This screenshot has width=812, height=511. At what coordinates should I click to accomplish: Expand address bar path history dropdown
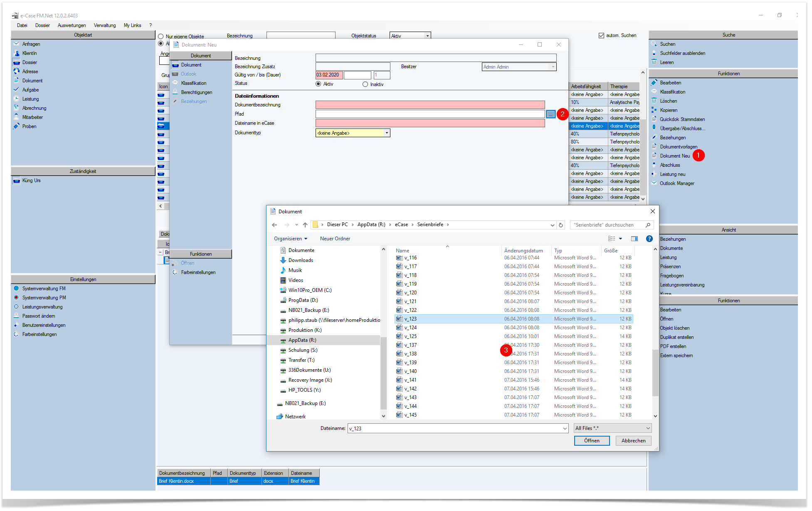[552, 225]
